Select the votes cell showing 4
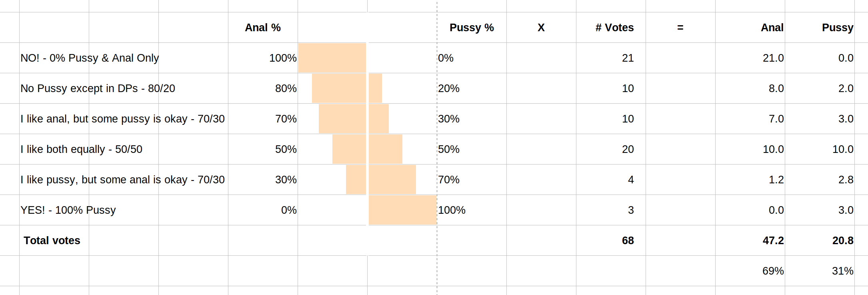868x295 pixels. click(x=630, y=180)
